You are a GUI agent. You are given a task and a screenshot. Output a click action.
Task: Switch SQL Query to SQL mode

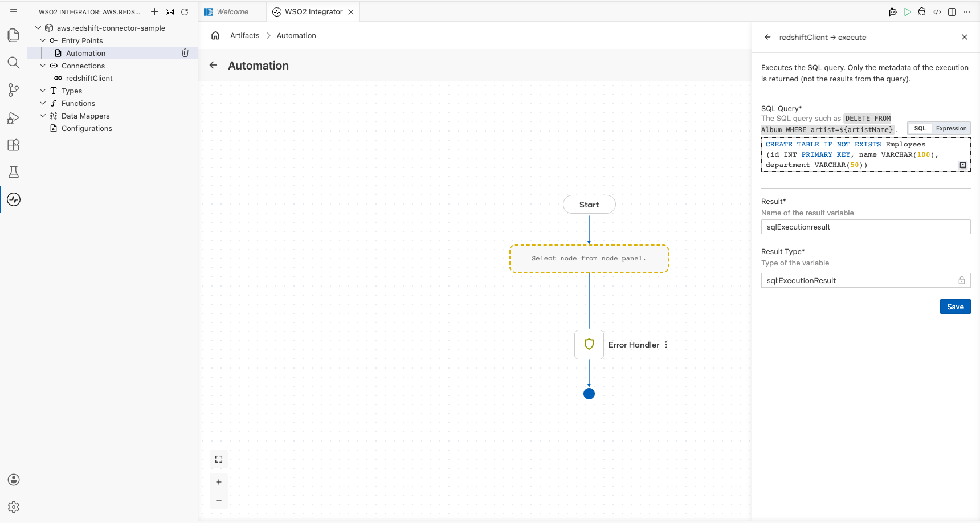pyautogui.click(x=920, y=129)
